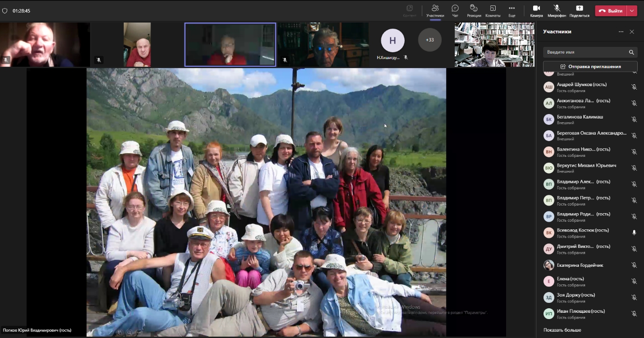Click the search magnifier in participants field
The width and height of the screenshot is (644, 338).
(x=631, y=52)
